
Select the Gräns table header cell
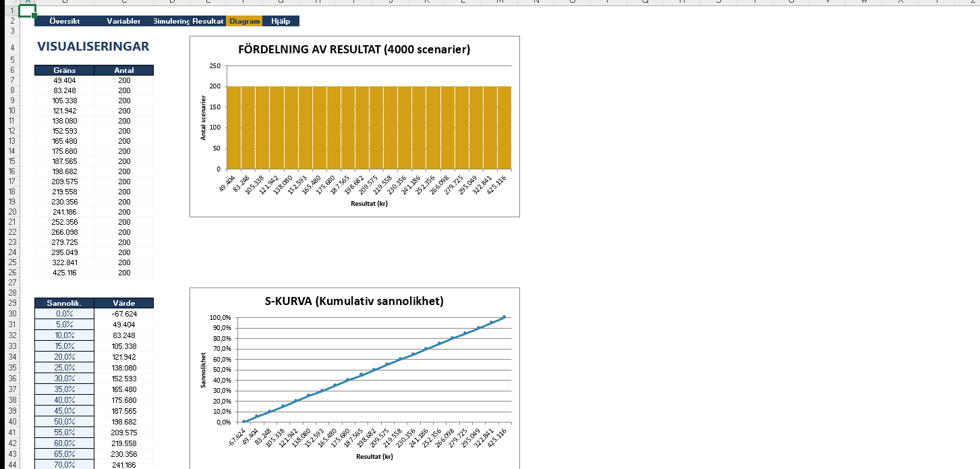point(64,70)
